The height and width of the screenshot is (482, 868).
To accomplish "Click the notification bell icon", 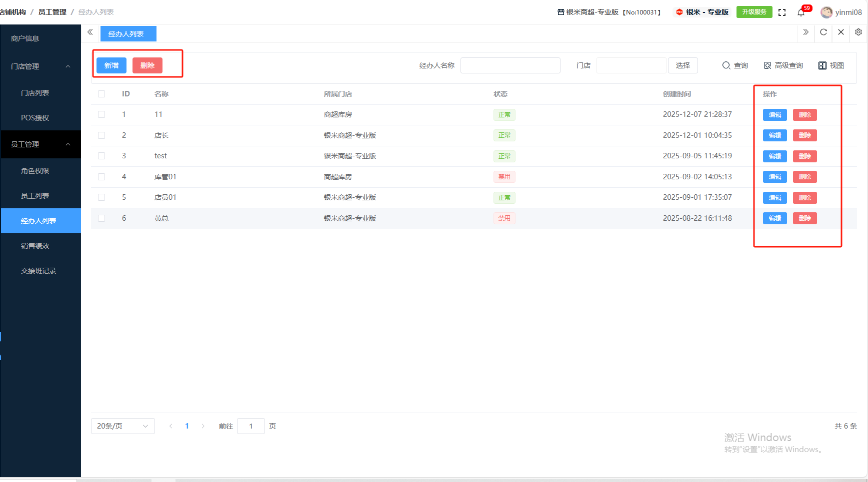I will click(801, 12).
